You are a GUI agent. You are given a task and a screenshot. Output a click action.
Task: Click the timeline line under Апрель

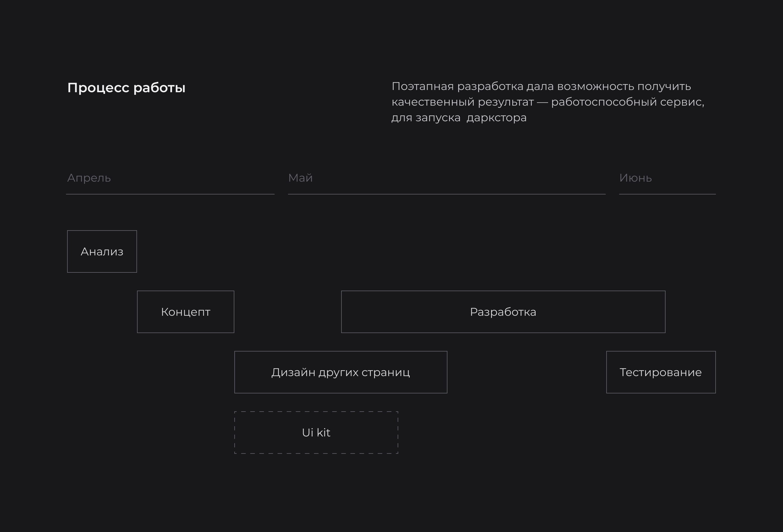pyautogui.click(x=170, y=194)
